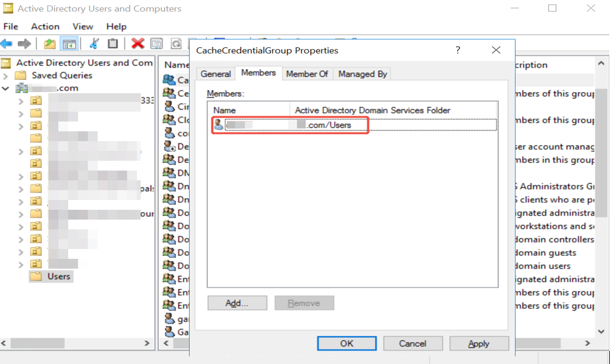Click the help question mark in dialog
Image resolution: width=612 pixels, height=364 pixels.
pos(458,50)
